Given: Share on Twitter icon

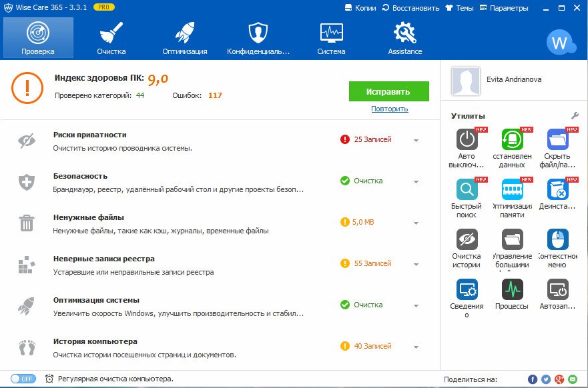Looking at the screenshot, I should point(546,379).
